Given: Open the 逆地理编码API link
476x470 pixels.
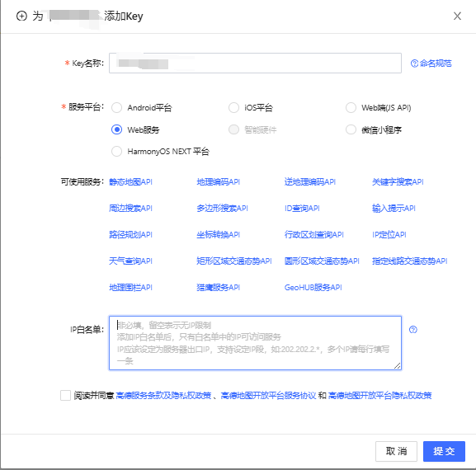Looking at the screenshot, I should pyautogui.click(x=310, y=181).
